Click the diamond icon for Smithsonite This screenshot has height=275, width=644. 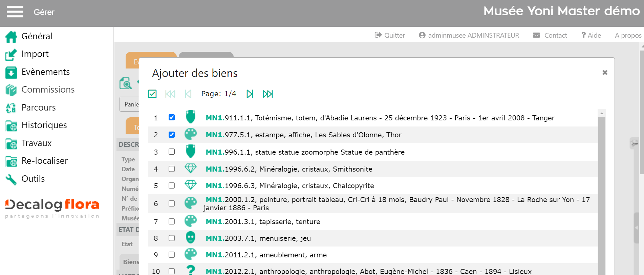[191, 169]
